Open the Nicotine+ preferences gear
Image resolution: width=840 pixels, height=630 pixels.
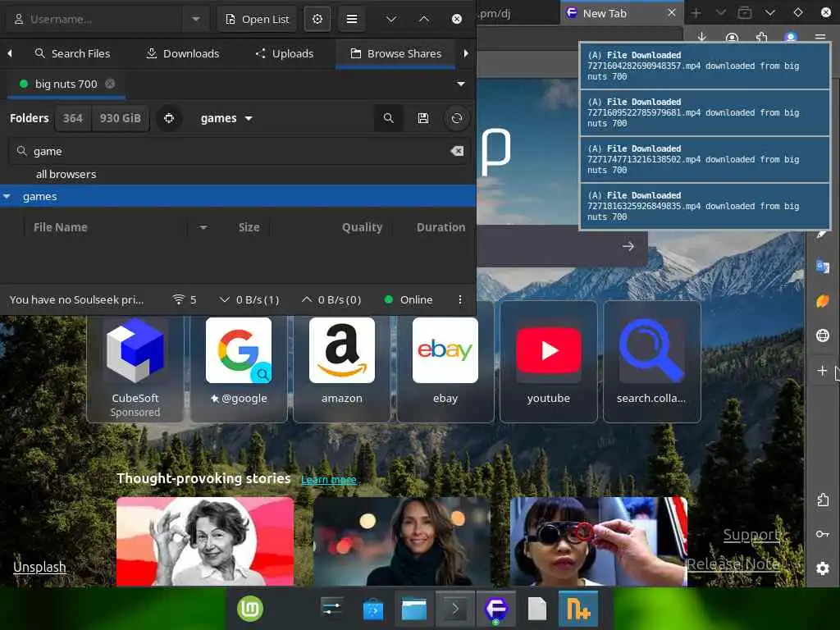pos(317,20)
